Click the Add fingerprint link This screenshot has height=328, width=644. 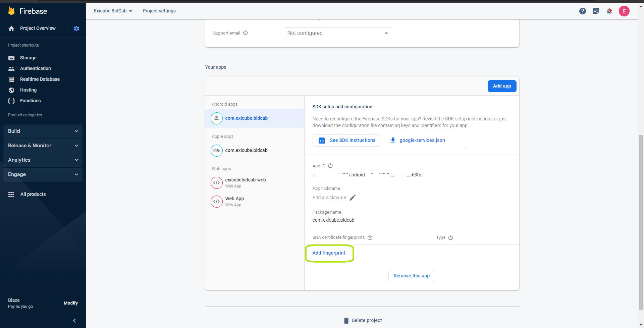[329, 253]
